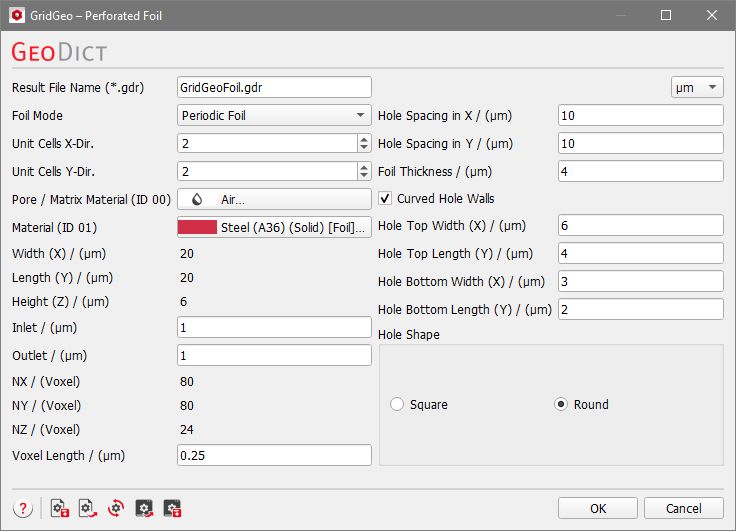Click the Hole Spacing in X field

641,115
